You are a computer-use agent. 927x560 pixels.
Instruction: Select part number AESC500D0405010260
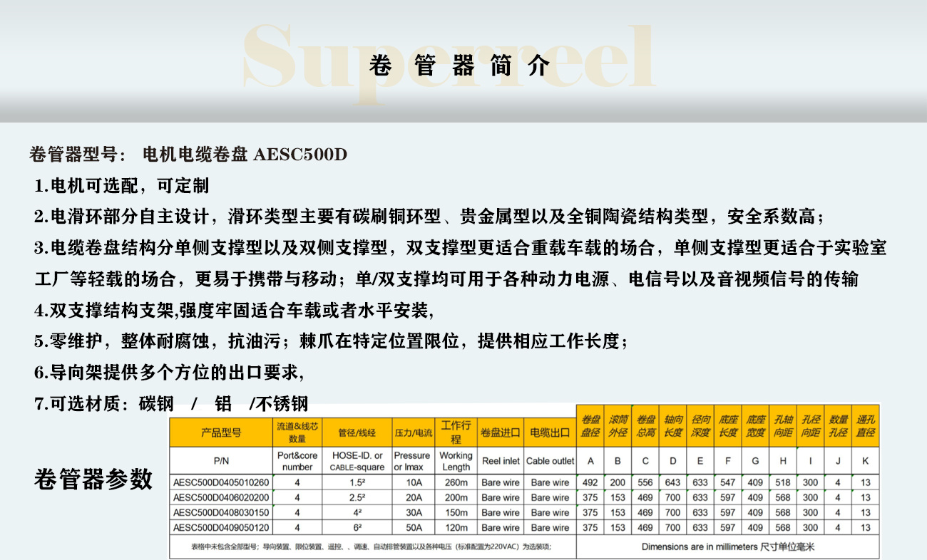click(x=221, y=482)
